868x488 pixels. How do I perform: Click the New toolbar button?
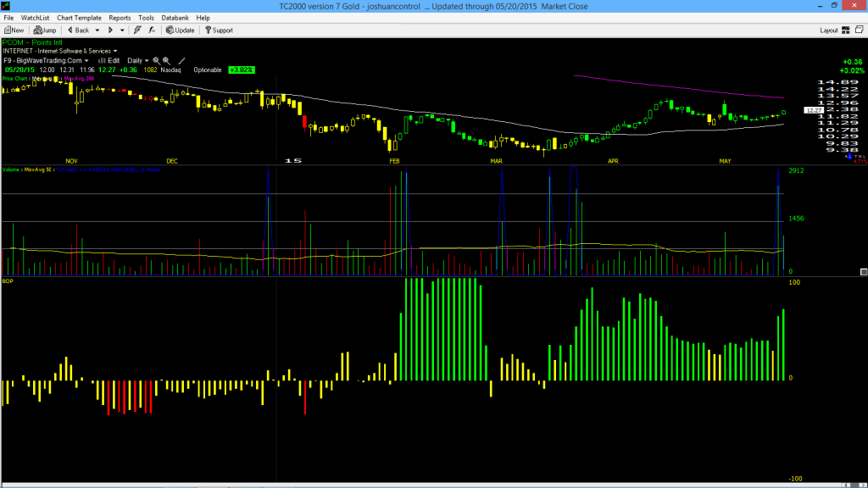tap(14, 30)
